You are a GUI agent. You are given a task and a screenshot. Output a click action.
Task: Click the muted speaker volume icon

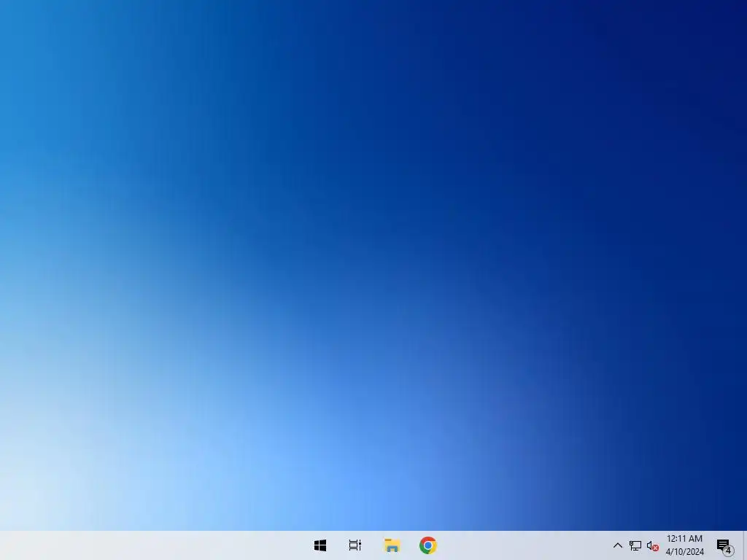(653, 546)
